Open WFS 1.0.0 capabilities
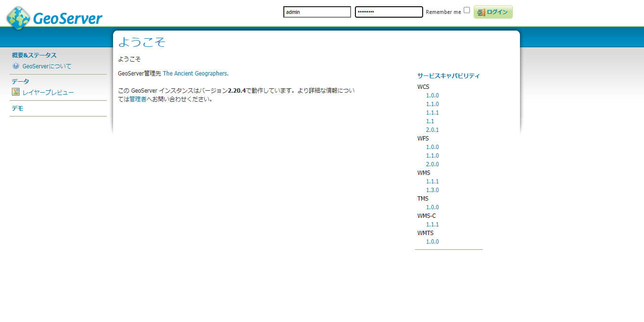The image size is (644, 322). click(x=432, y=147)
